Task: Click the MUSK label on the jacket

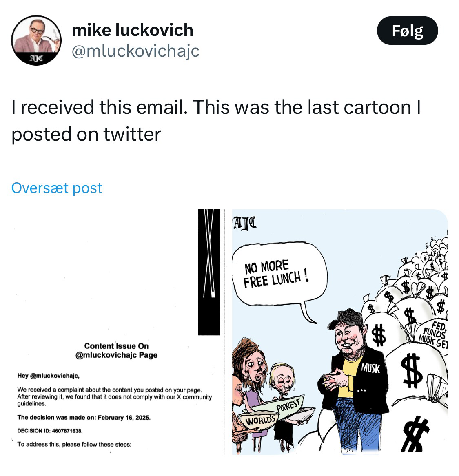Action: 370,368
